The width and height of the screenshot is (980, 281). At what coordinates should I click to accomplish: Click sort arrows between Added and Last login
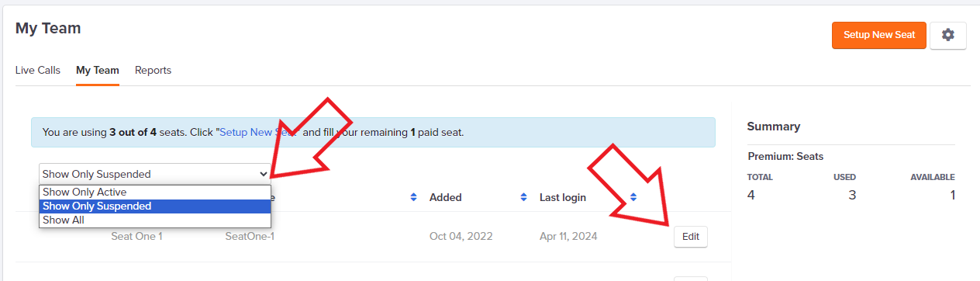[523, 197]
